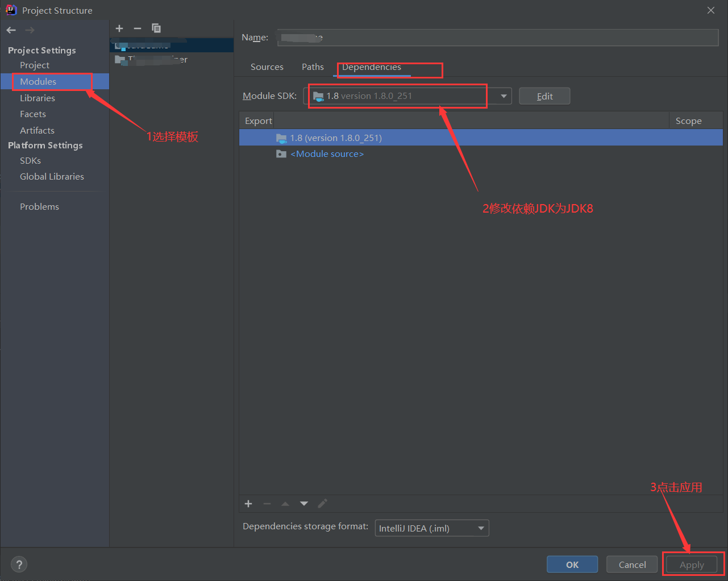Remove selected module with minus icon

point(138,28)
